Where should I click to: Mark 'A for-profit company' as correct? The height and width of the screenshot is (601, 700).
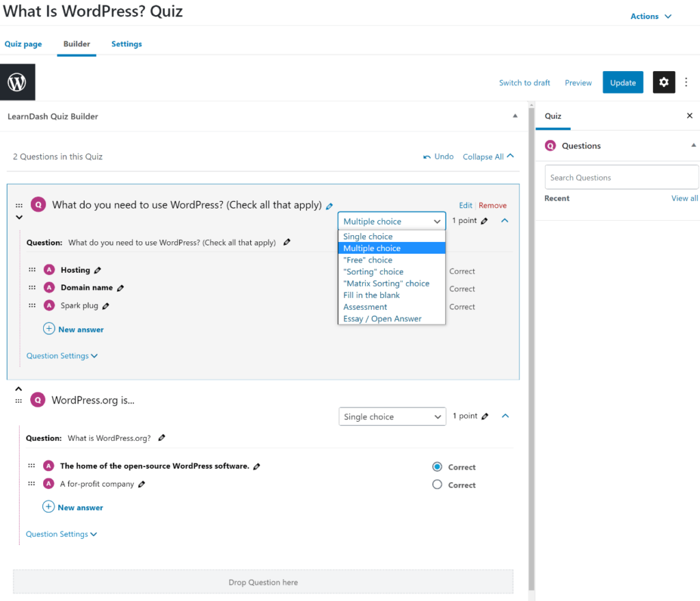437,485
